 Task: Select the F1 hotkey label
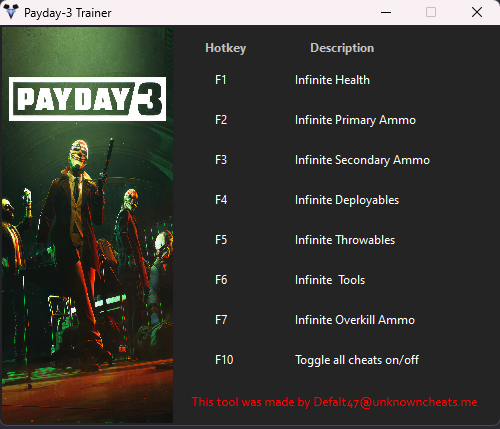[x=221, y=80]
